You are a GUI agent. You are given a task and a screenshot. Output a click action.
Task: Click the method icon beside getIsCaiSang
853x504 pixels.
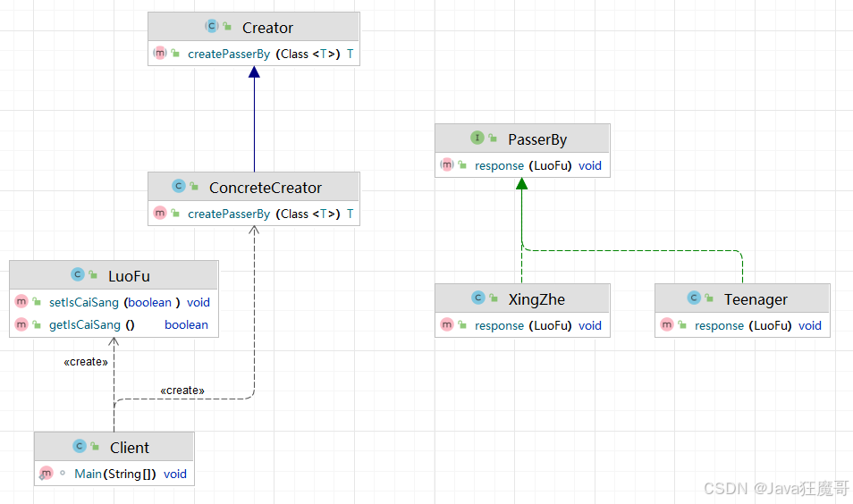pos(21,324)
